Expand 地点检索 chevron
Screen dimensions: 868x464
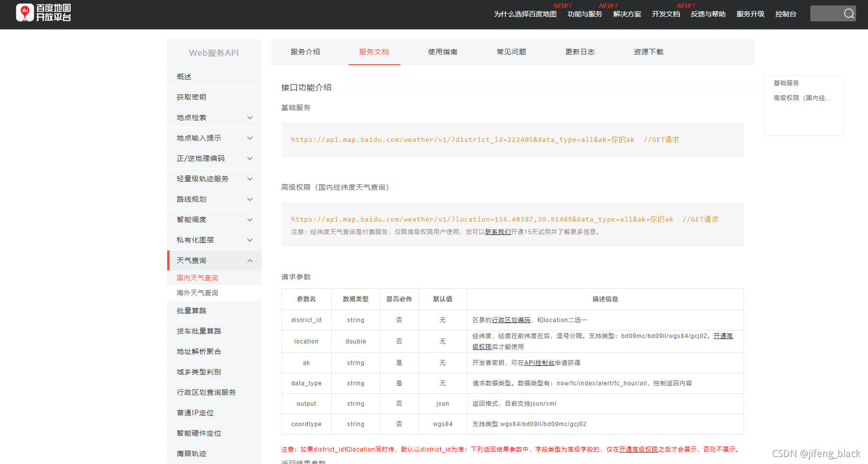(250, 118)
